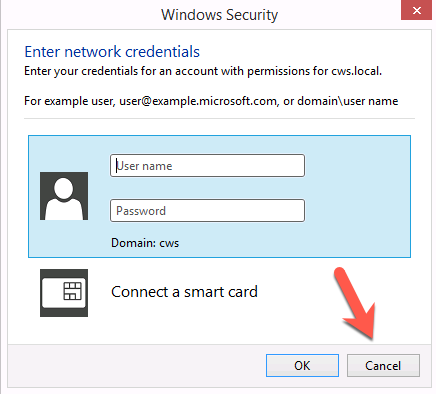
Task: Click the red arrow annotation
Action: coord(355,303)
